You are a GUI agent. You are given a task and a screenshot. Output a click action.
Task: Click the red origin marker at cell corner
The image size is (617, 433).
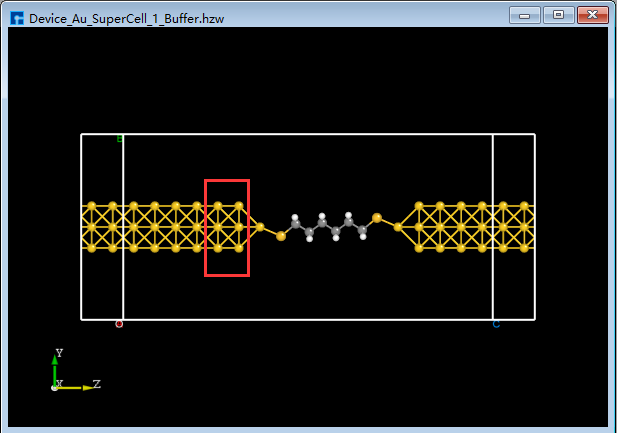point(119,324)
